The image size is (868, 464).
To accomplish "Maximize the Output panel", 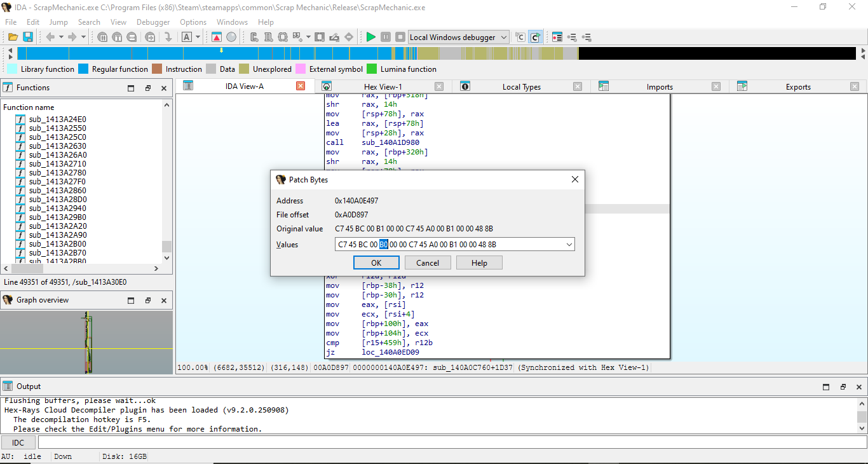I will 826,386.
